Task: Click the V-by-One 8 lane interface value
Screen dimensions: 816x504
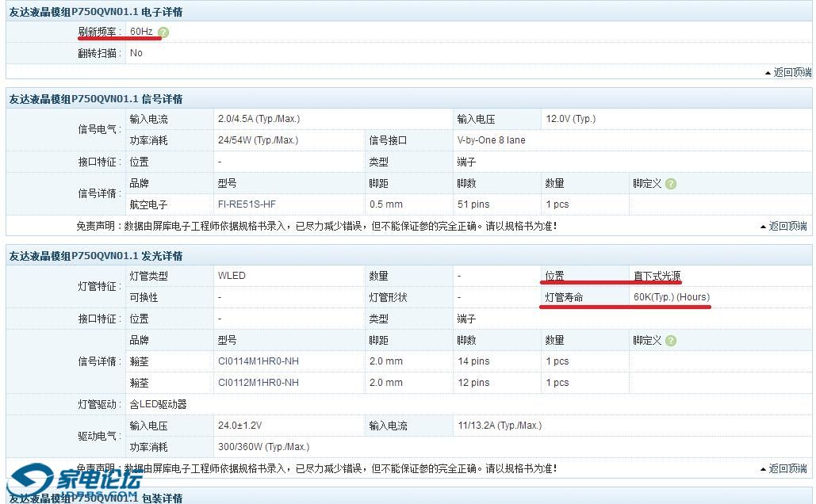Action: (491, 140)
